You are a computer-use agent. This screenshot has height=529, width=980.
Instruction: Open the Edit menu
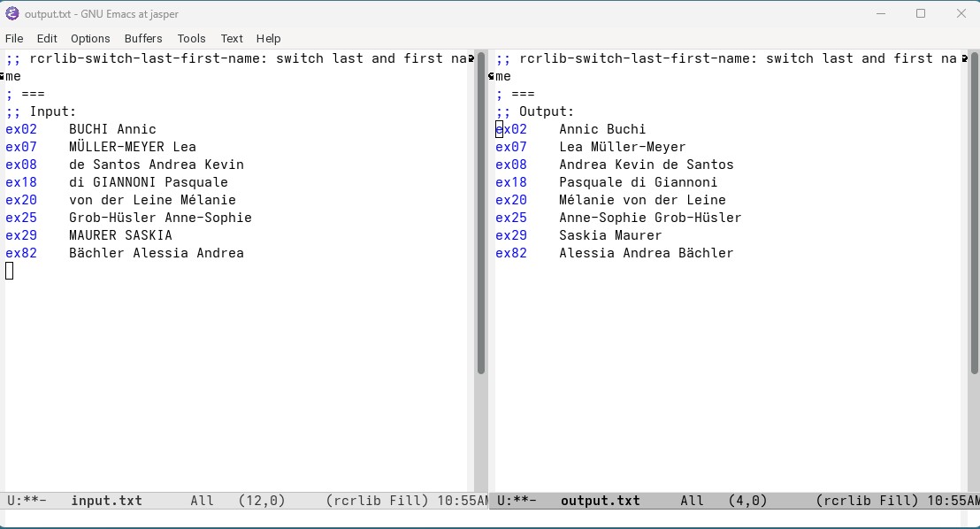point(47,38)
